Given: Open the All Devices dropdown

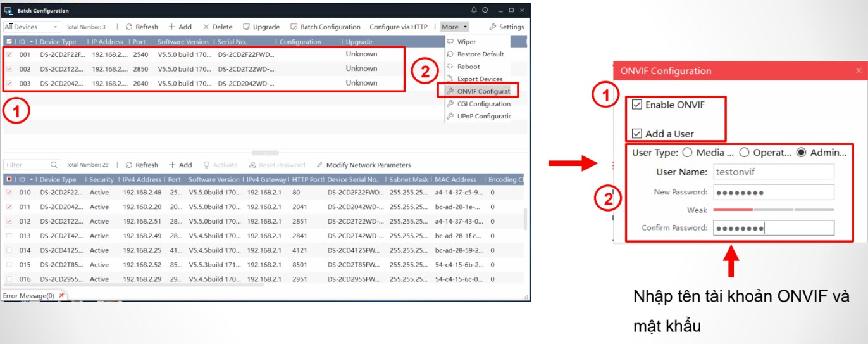Looking at the screenshot, I should [x=32, y=27].
